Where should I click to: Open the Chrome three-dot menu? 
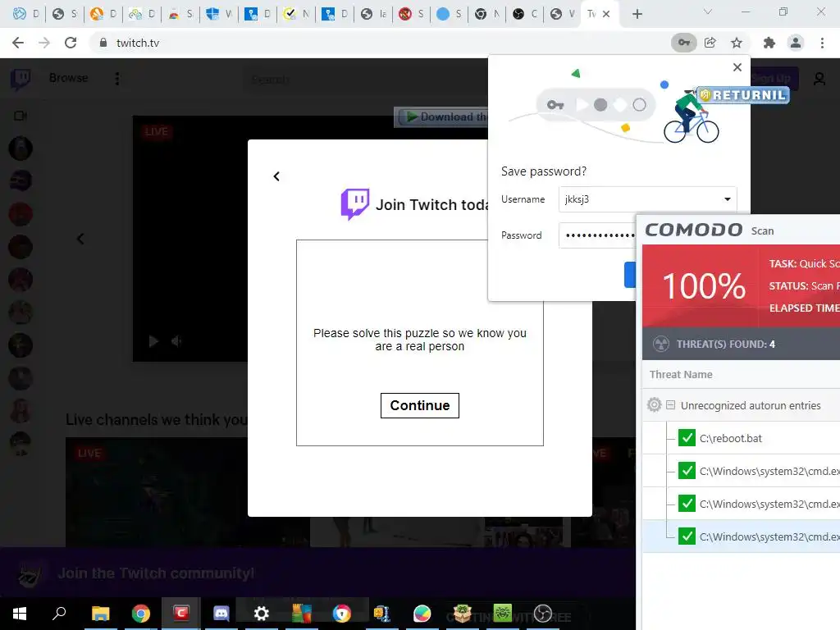pos(822,43)
